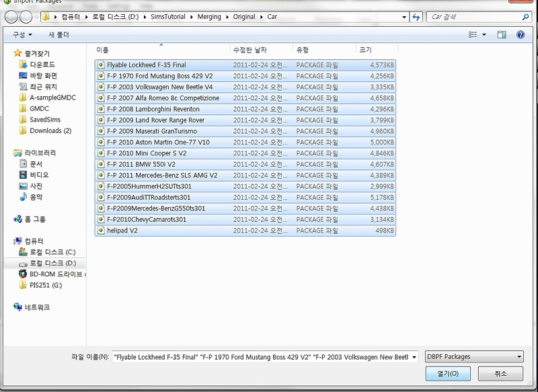
Task: Expand the arrow after SimsTutorial in path
Action: point(192,17)
